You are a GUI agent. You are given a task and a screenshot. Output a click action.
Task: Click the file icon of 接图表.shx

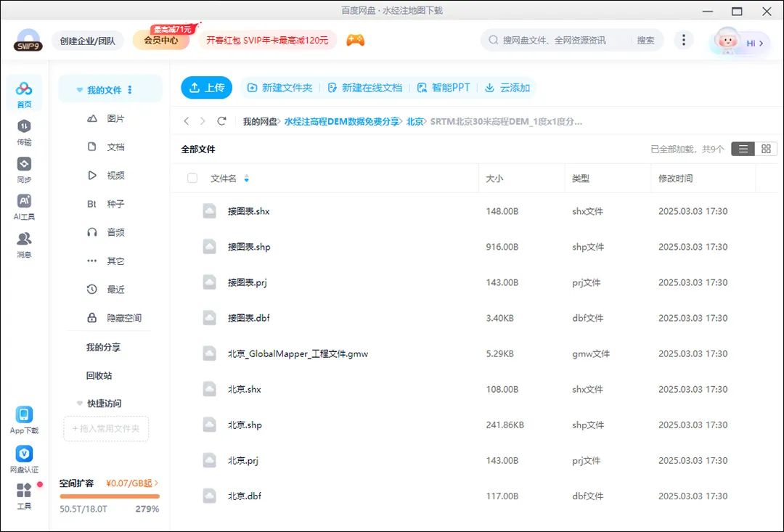pyautogui.click(x=210, y=211)
